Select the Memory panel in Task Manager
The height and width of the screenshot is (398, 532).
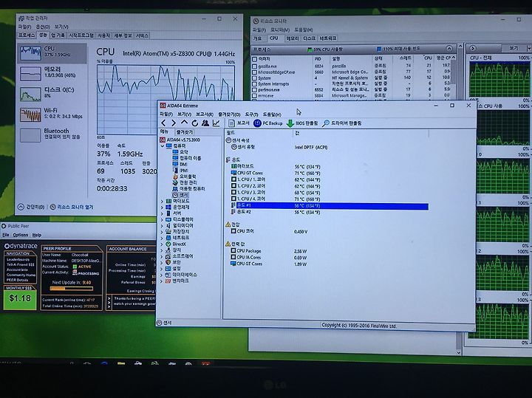52,73
